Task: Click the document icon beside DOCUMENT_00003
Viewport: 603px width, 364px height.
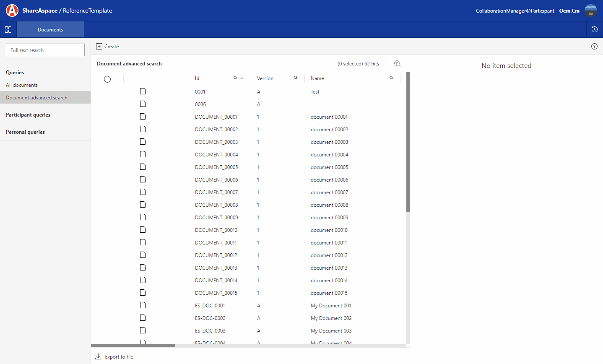Action: tap(143, 141)
